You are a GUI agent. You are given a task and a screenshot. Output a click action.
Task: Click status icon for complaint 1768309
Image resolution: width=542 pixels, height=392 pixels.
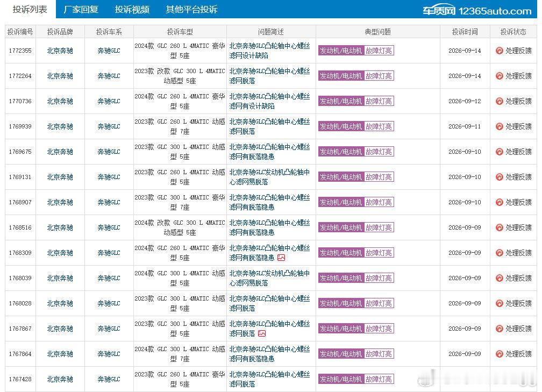[x=499, y=253]
